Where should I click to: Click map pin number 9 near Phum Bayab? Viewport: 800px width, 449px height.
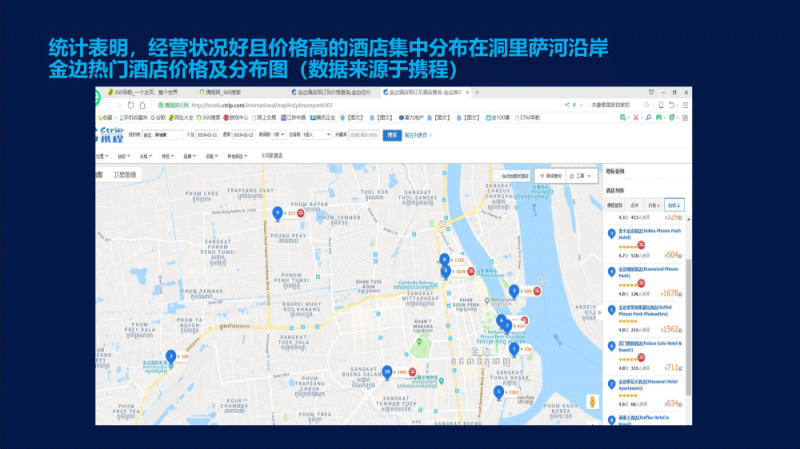[x=278, y=213]
